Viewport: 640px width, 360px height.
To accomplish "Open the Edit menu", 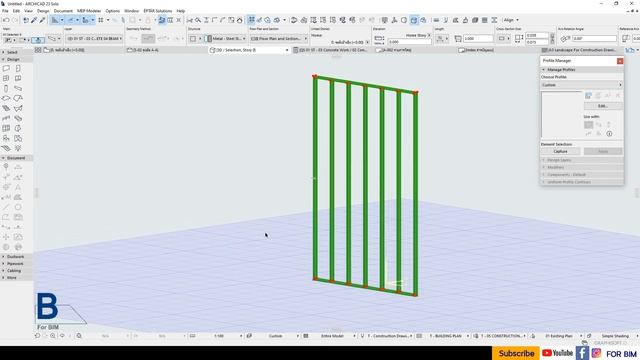I will [16, 11].
